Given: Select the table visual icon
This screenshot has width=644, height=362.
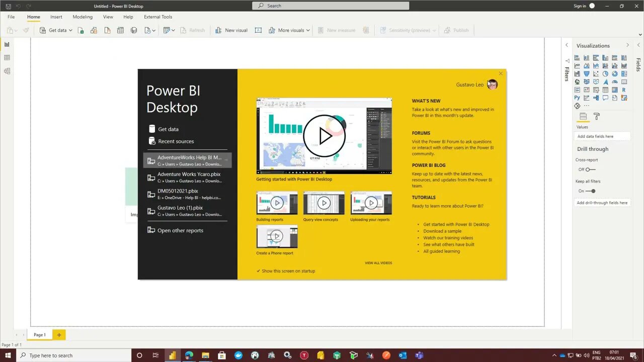Looking at the screenshot, I should coord(605,89).
